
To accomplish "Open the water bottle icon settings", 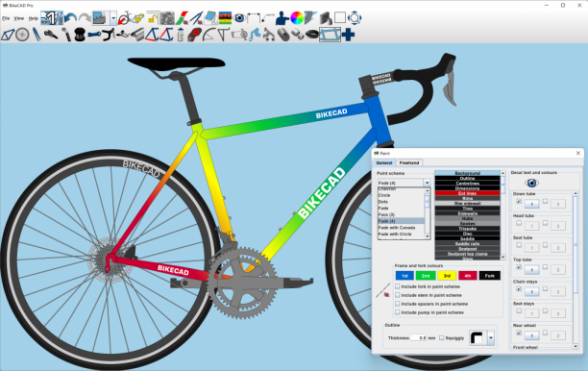I will click(x=181, y=35).
